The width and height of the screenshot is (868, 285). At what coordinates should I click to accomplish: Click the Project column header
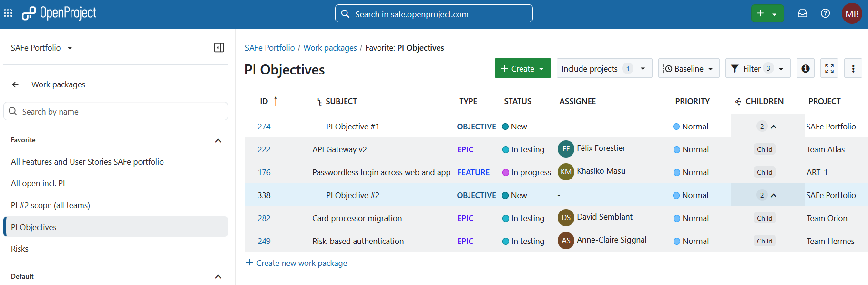point(824,101)
